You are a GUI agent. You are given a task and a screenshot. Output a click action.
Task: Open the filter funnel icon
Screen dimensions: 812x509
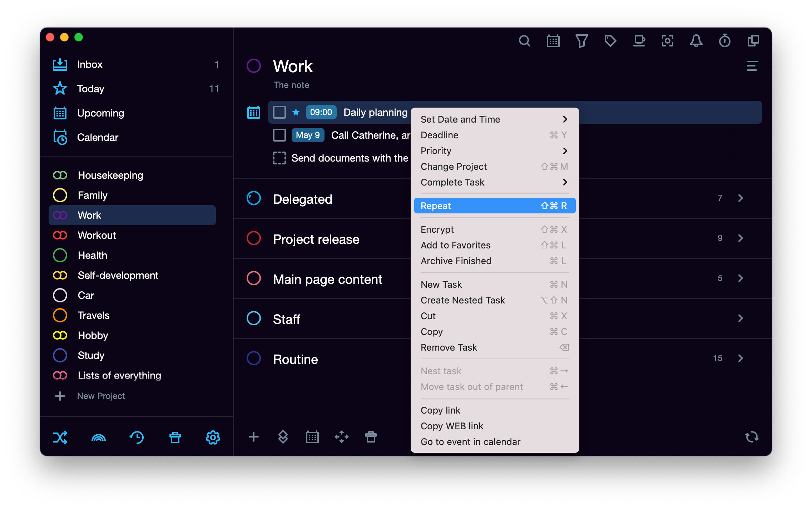[581, 41]
